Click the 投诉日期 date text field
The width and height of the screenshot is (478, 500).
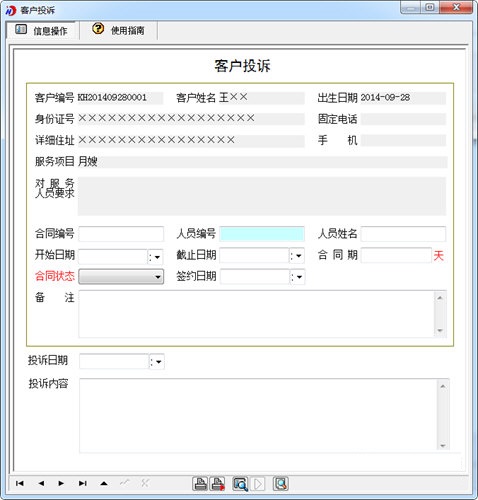coord(114,362)
